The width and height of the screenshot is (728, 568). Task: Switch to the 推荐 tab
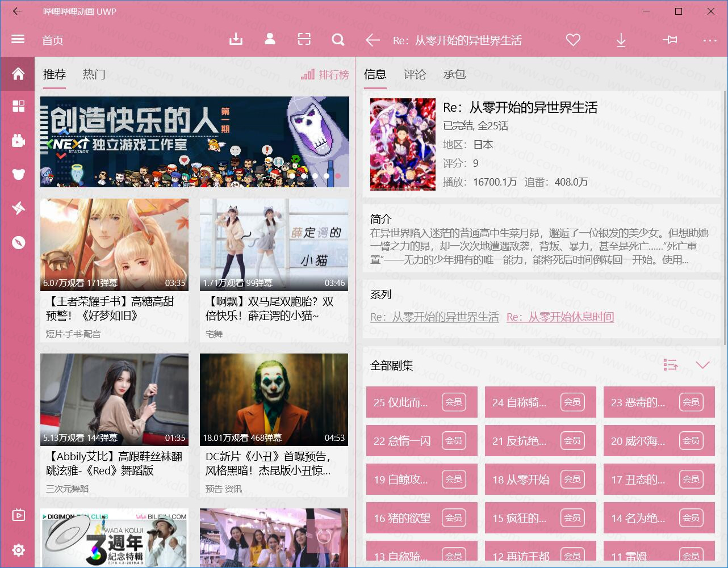tap(55, 74)
